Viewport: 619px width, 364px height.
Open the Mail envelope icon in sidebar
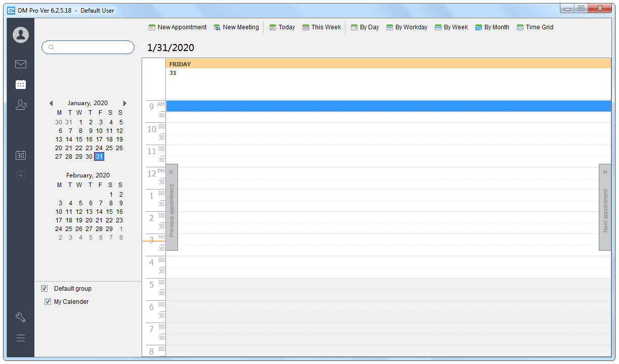tap(21, 64)
